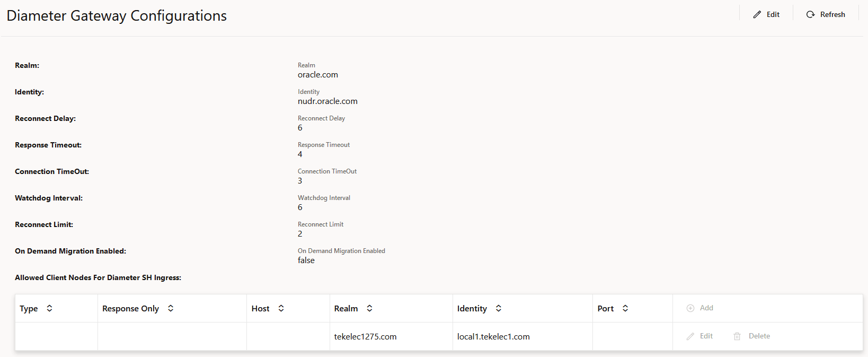The width and height of the screenshot is (868, 357).
Task: Click the Reconnect Limit value 2
Action: coord(300,234)
